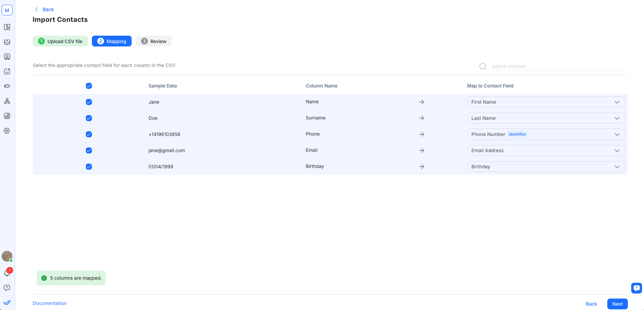Uncheck the select-all columns checkbox
The image size is (644, 310).
tap(89, 86)
